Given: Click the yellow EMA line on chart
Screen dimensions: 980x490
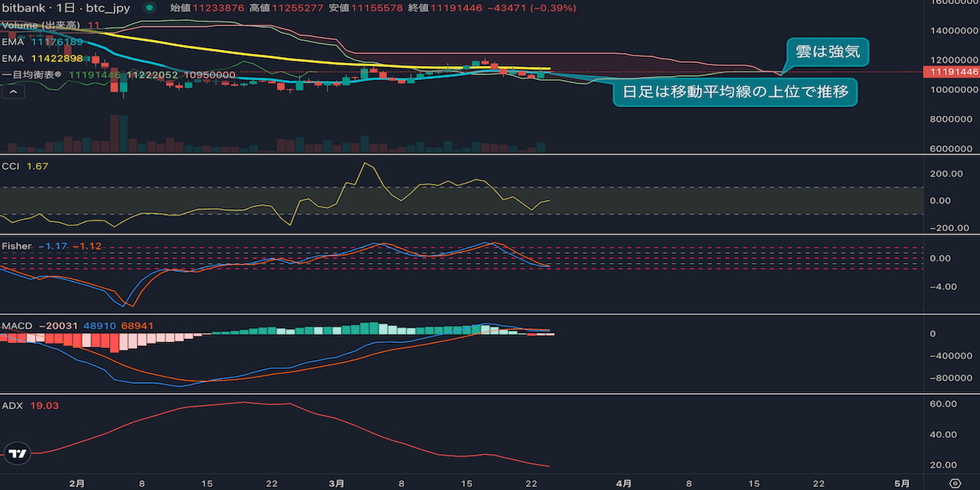Looking at the screenshot, I should [245, 54].
